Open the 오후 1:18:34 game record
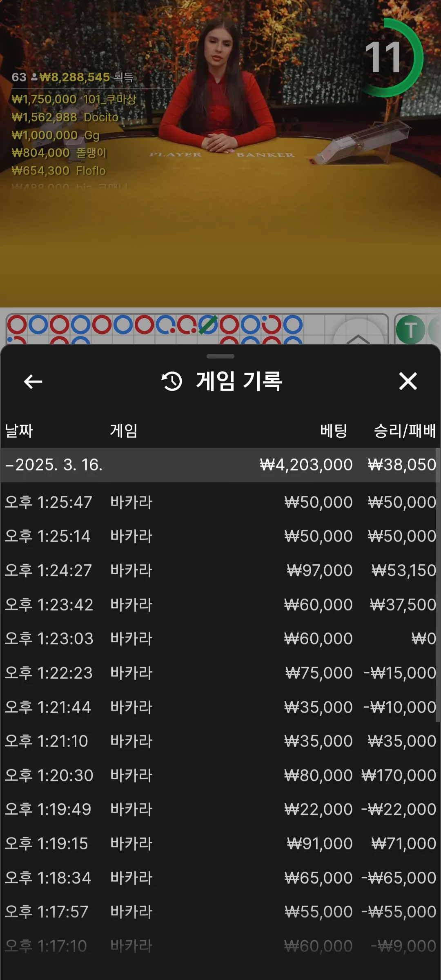The height and width of the screenshot is (980, 441). 220,878
